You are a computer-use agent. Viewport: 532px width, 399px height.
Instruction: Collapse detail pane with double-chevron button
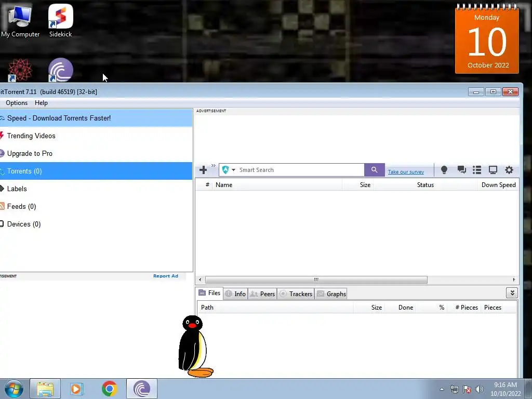click(x=512, y=293)
